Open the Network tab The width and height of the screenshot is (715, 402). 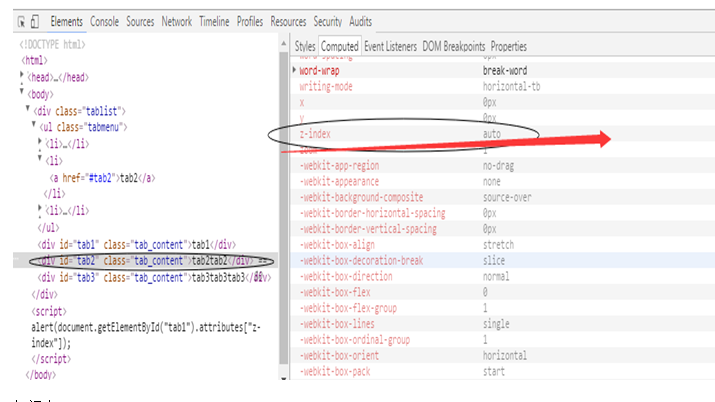point(176,21)
